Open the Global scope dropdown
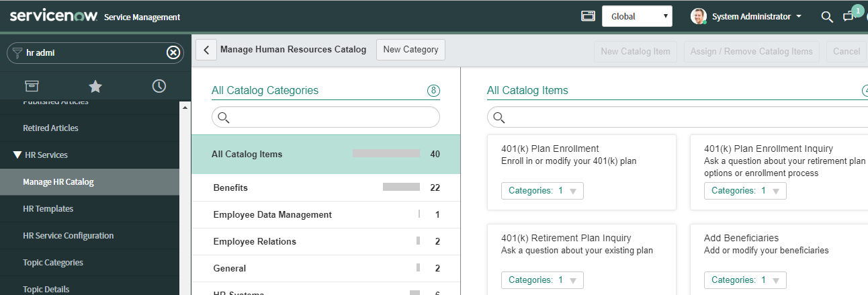868x295 pixels. pyautogui.click(x=637, y=16)
